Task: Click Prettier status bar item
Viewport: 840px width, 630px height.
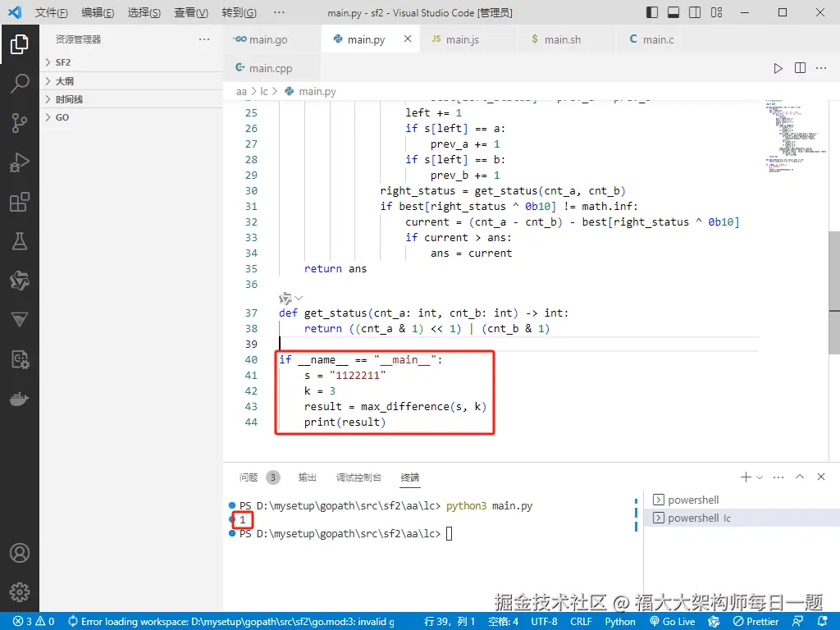Action: point(756,622)
